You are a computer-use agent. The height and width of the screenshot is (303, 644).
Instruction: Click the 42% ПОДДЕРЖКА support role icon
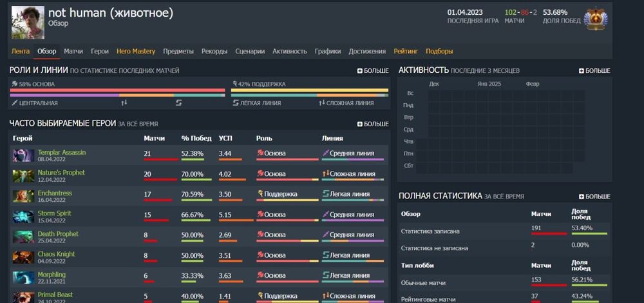[x=235, y=84]
